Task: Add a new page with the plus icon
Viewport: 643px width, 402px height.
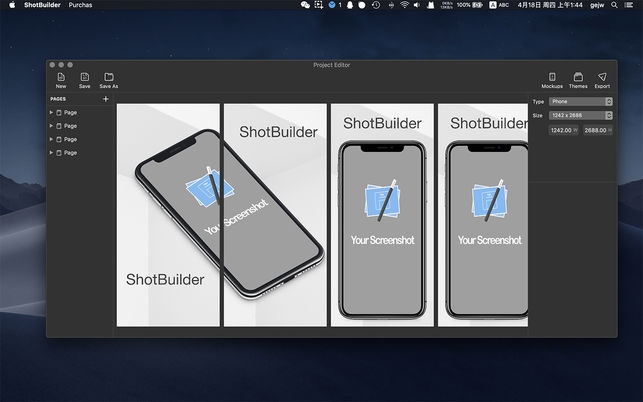Action: click(x=105, y=99)
